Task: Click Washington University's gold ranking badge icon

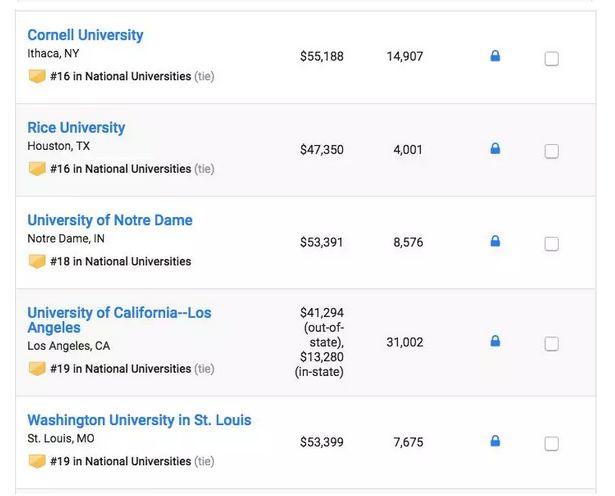Action: pyautogui.click(x=37, y=461)
